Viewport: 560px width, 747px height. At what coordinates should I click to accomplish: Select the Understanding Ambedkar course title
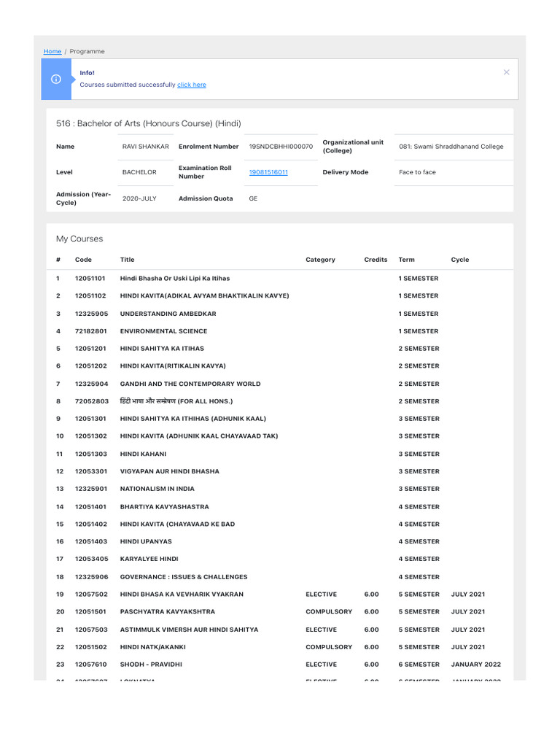pos(168,314)
